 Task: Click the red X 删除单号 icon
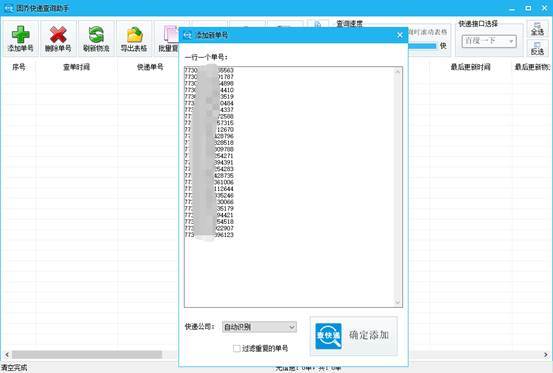click(x=58, y=35)
